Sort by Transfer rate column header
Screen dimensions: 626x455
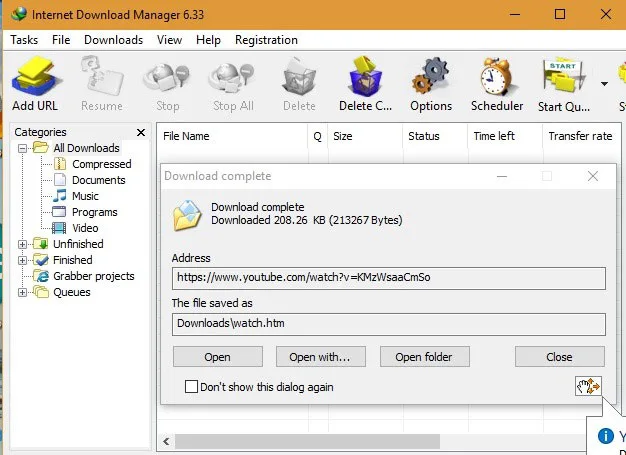[x=581, y=136]
